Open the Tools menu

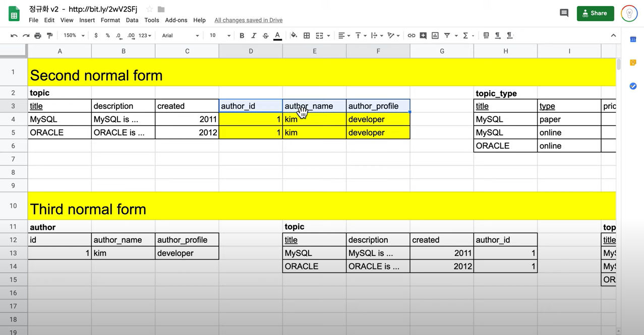(x=151, y=20)
